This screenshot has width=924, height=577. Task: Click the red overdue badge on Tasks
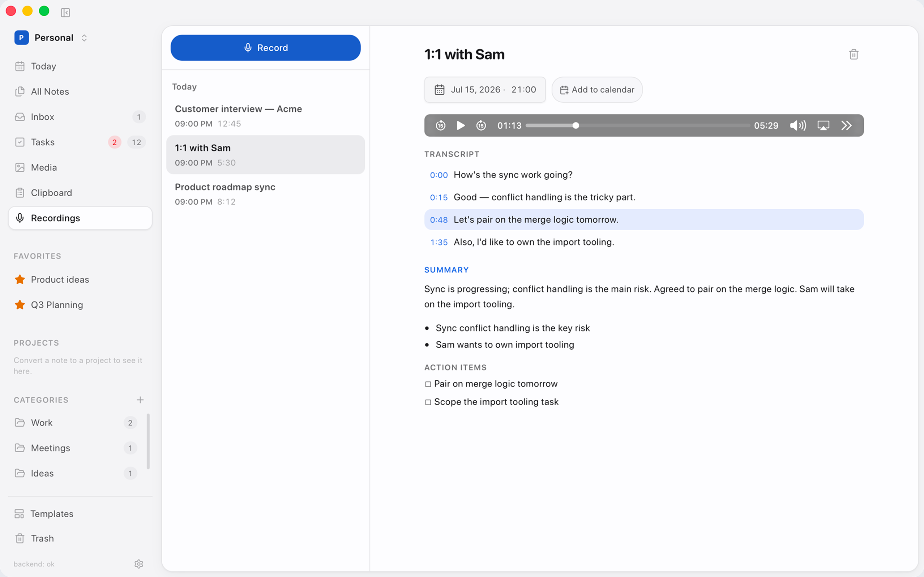pyautogui.click(x=115, y=142)
